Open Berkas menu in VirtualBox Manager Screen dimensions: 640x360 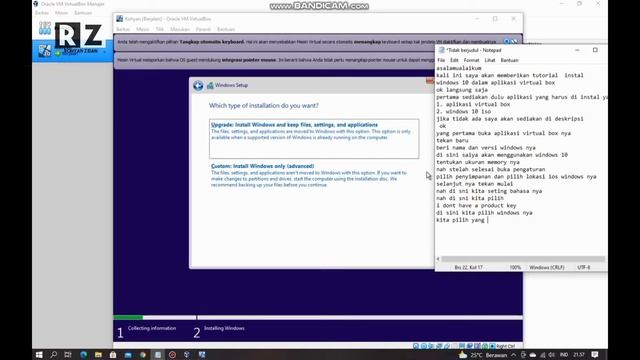click(42, 13)
